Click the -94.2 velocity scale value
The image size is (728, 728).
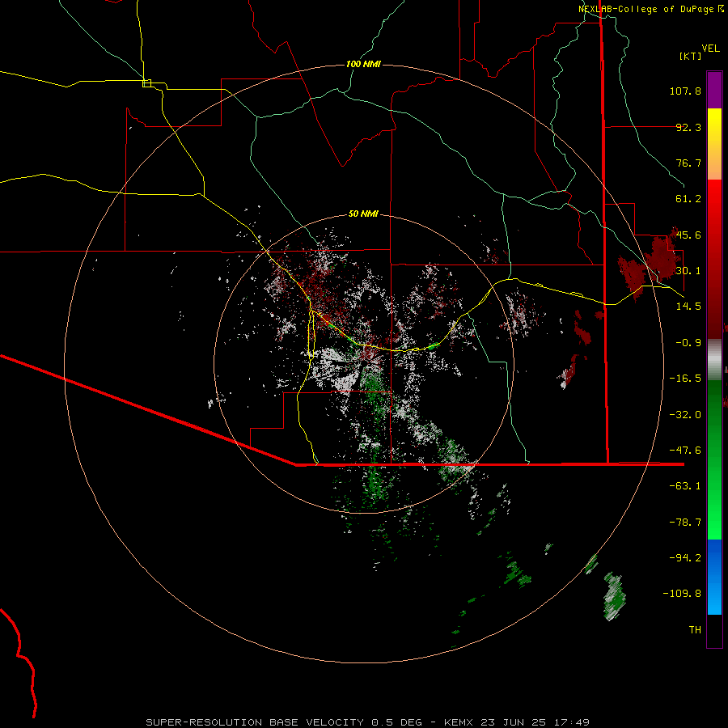click(685, 557)
